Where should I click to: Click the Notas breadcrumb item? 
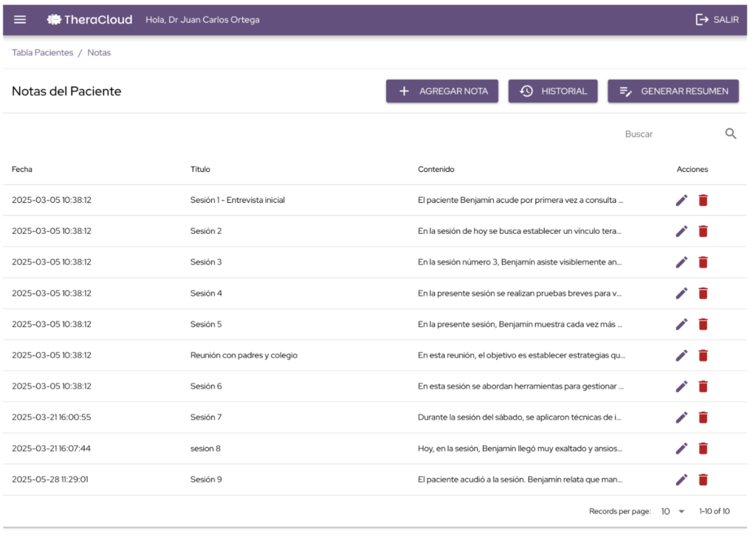(99, 53)
